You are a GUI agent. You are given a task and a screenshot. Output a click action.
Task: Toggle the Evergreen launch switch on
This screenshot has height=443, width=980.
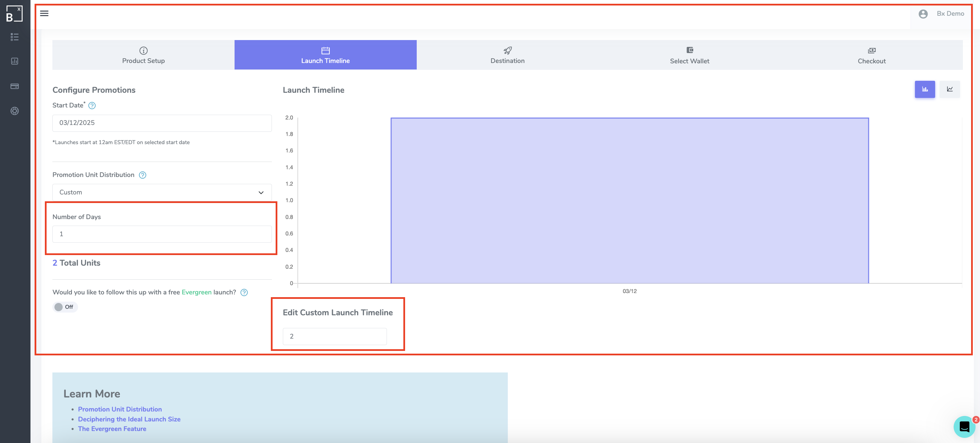pyautogui.click(x=65, y=307)
